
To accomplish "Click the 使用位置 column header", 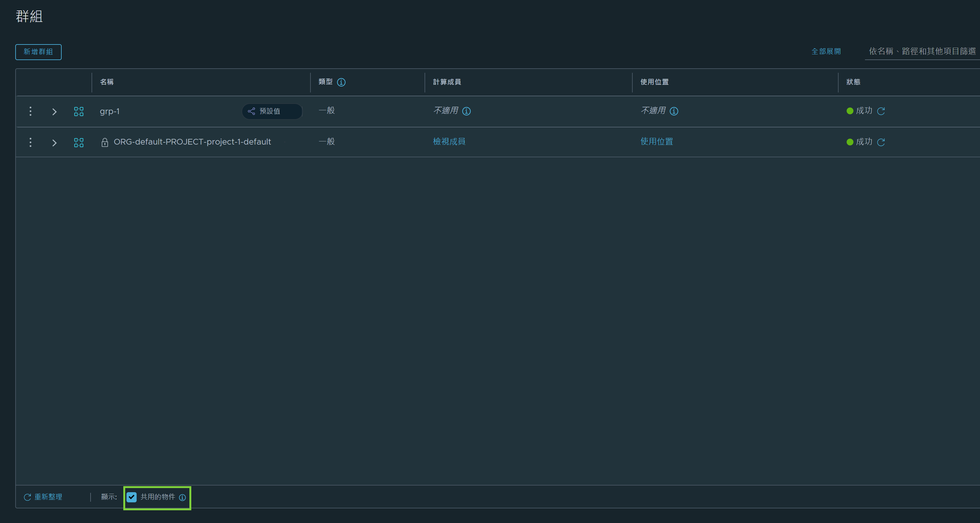I will tap(654, 82).
